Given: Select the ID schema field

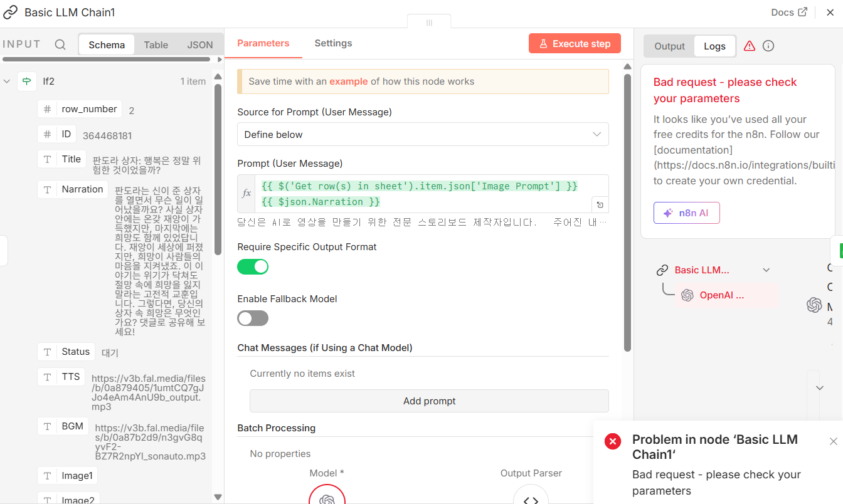Looking at the screenshot, I should [57, 134].
